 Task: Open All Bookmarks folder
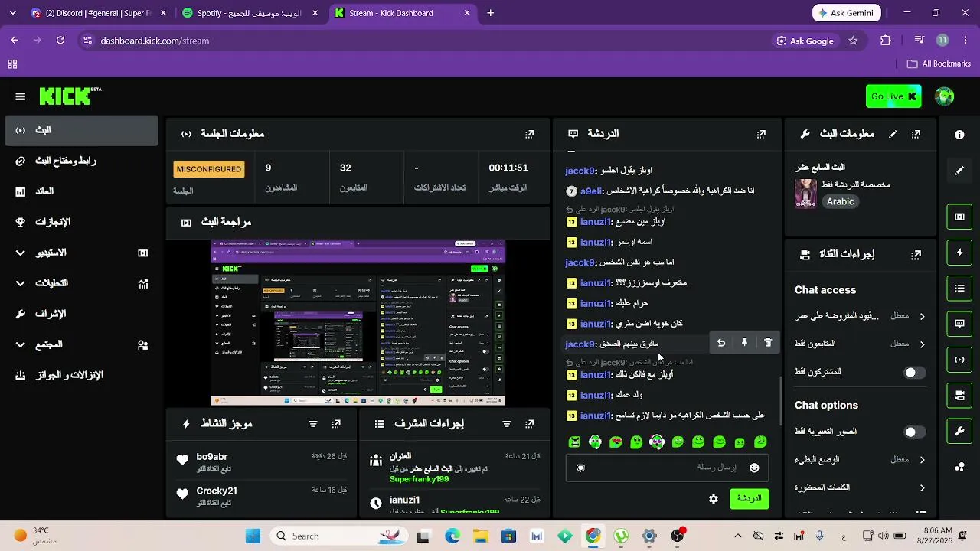pyautogui.click(x=939, y=64)
